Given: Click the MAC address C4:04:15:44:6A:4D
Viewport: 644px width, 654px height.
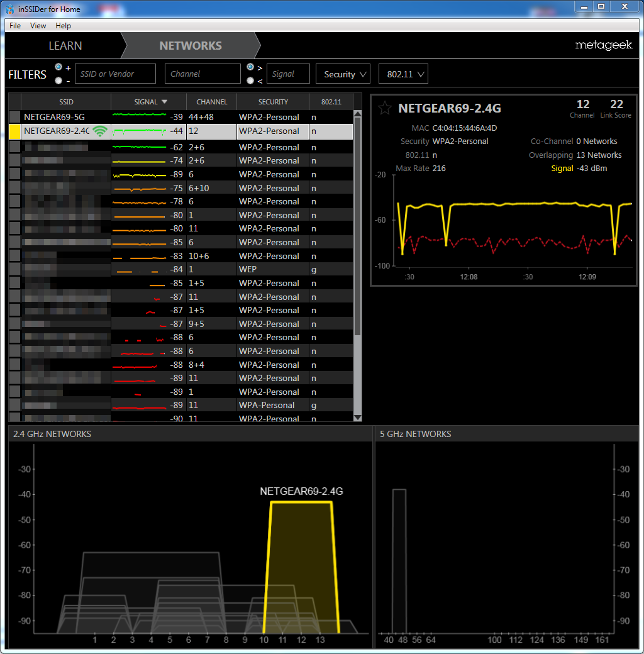Looking at the screenshot, I should click(464, 128).
